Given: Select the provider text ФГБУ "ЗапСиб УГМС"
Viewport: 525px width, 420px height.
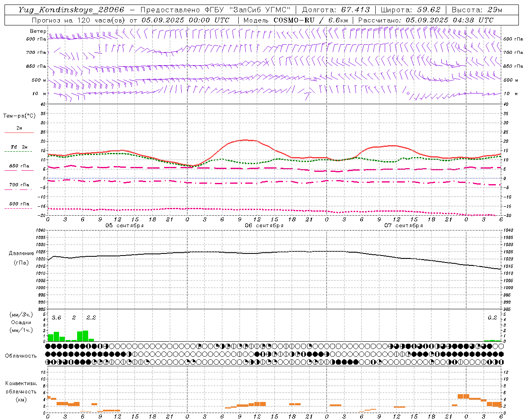Looking at the screenshot, I should [248, 10].
